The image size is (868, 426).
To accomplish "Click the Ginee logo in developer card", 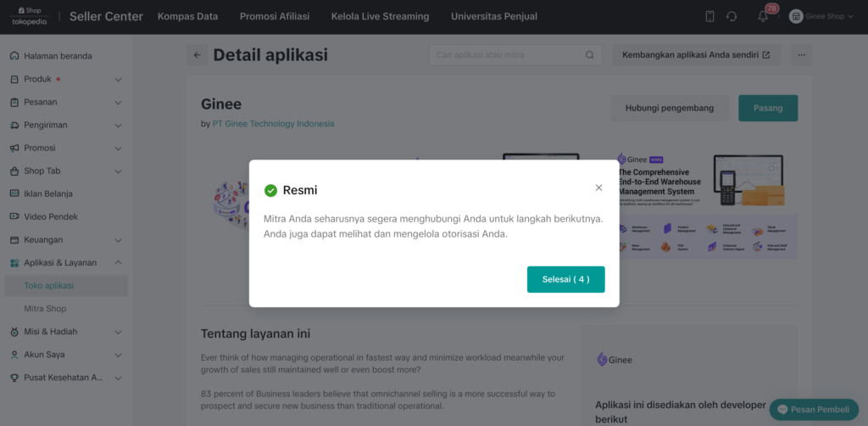I will click(x=615, y=360).
